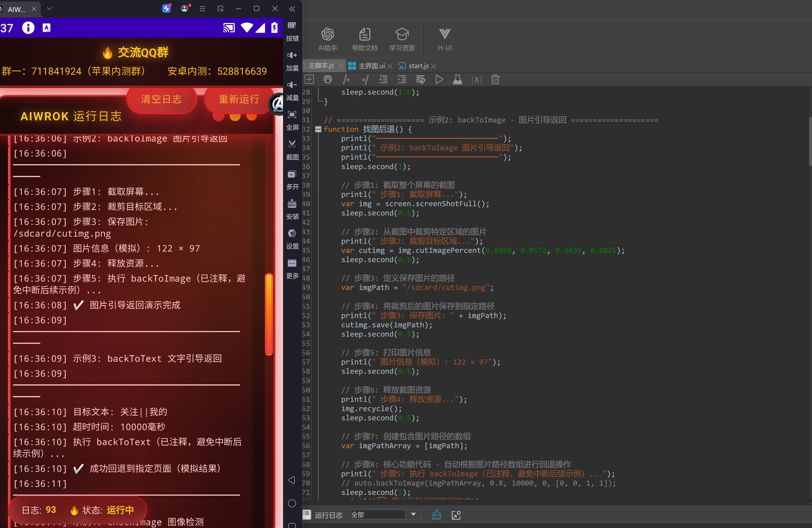Image resolution: width=812 pixels, height=528 pixels.
Task: Click 加量 volume up icon
Action: (292, 61)
